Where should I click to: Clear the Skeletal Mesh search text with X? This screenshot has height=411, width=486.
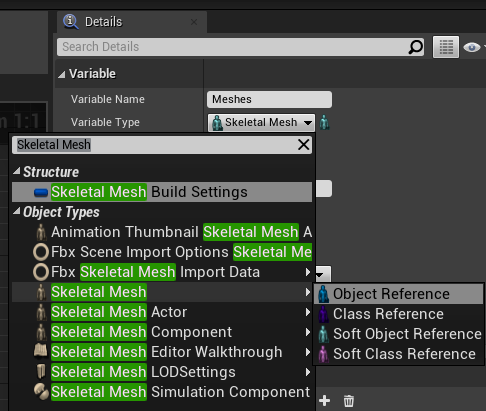(x=303, y=145)
